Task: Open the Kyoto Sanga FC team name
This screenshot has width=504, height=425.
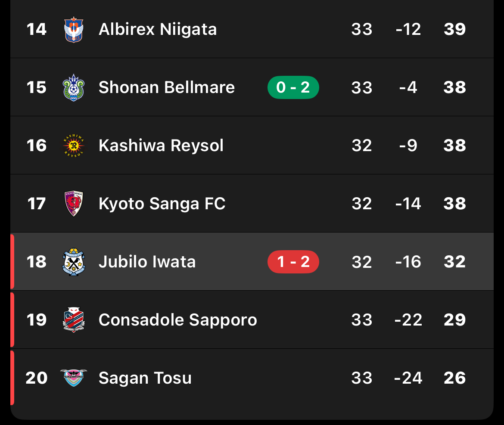Action: pyautogui.click(x=162, y=204)
